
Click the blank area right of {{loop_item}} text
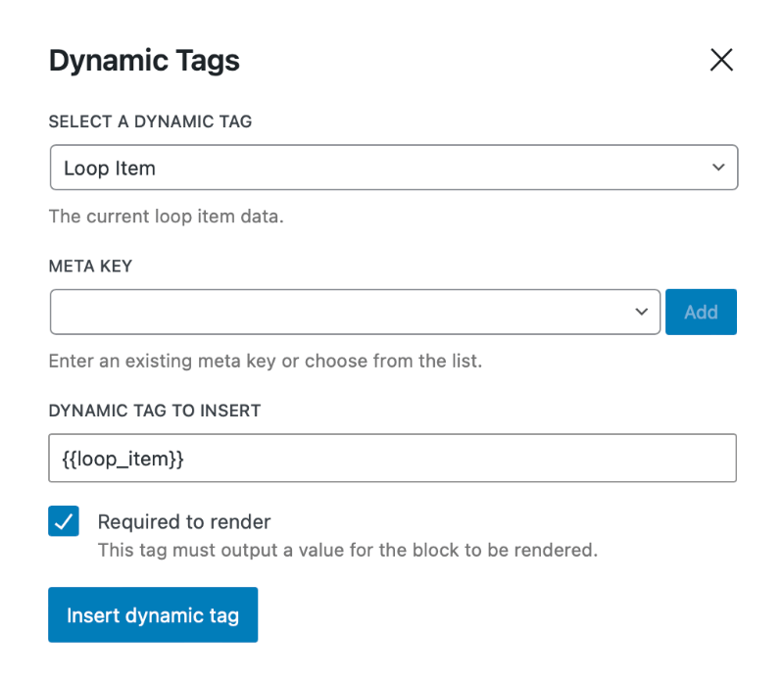coord(460,458)
